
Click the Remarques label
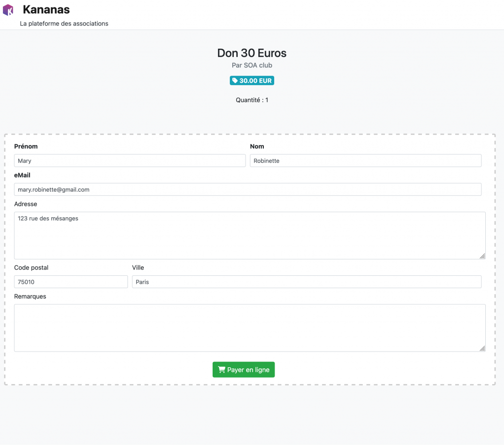pos(30,297)
